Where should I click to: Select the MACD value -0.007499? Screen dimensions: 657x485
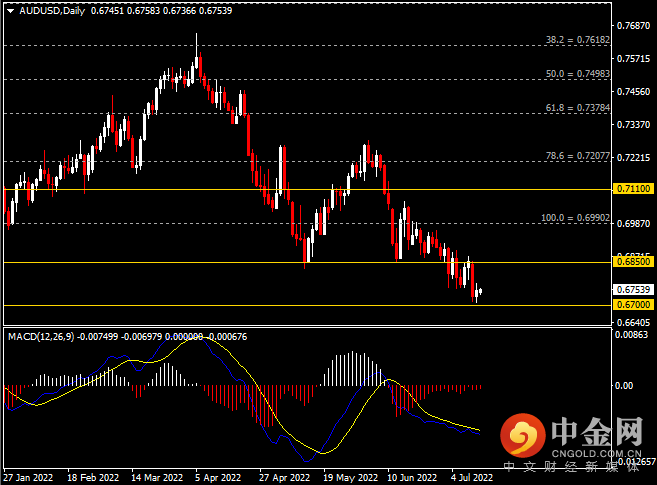click(x=98, y=337)
